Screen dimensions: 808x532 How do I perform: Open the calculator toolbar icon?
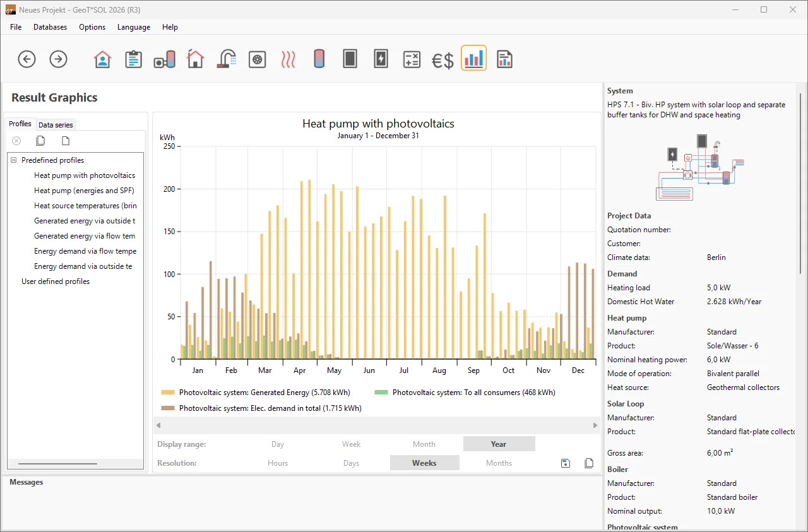click(x=412, y=59)
